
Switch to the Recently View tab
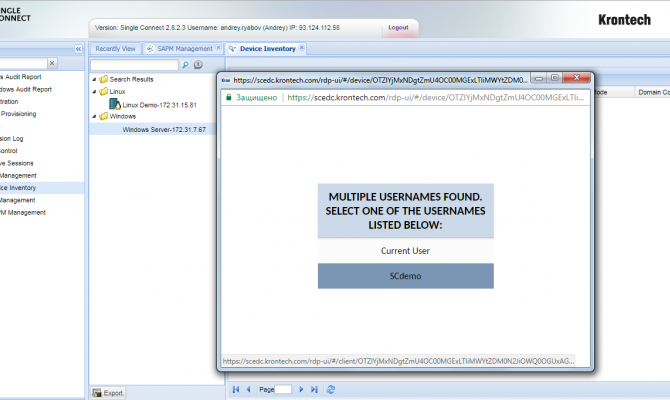tap(115, 49)
